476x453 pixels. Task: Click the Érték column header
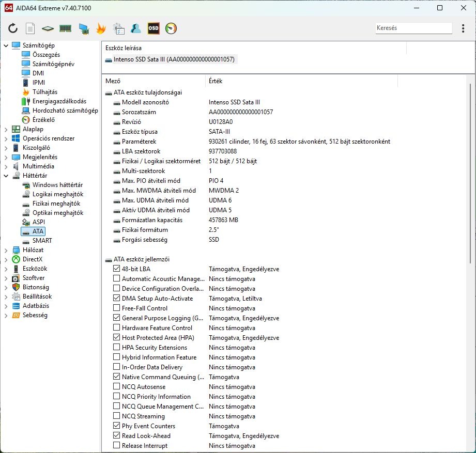tap(302, 81)
